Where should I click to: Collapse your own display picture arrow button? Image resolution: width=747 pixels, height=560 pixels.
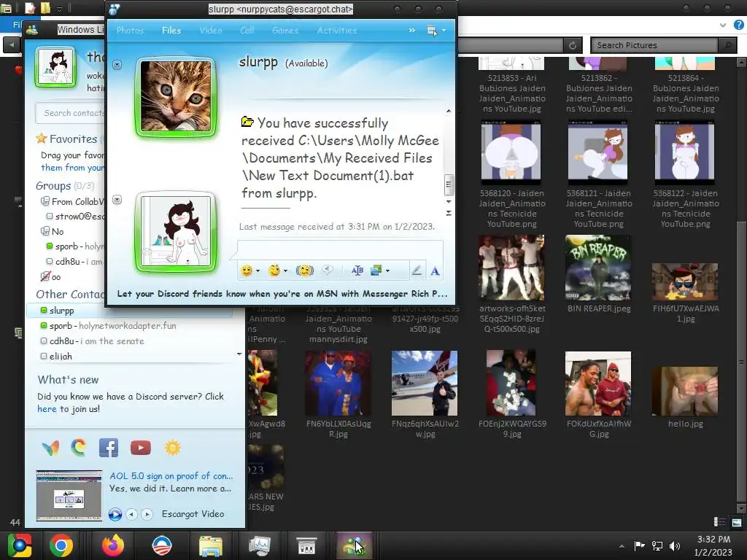click(x=117, y=200)
